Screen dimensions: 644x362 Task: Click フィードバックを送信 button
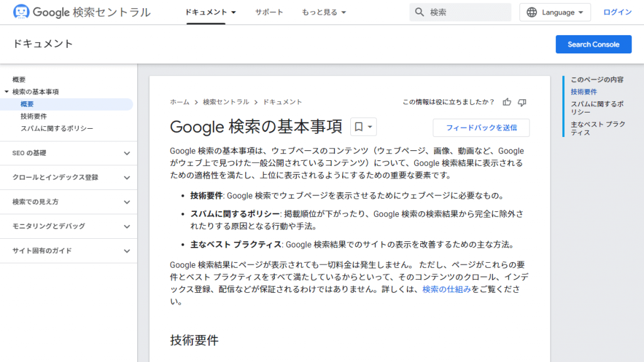(x=481, y=128)
